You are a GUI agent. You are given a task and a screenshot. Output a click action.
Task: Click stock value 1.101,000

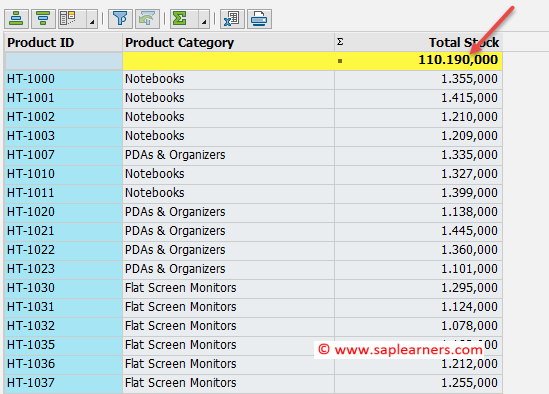point(469,269)
